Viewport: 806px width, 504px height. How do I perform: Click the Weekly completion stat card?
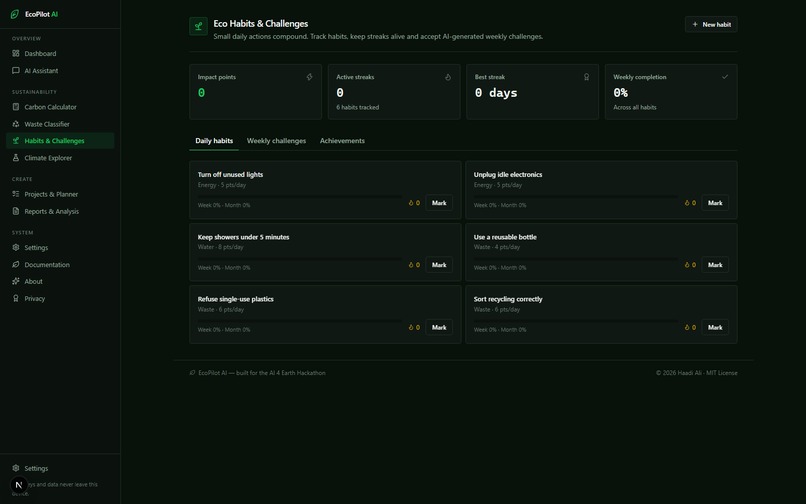671,92
